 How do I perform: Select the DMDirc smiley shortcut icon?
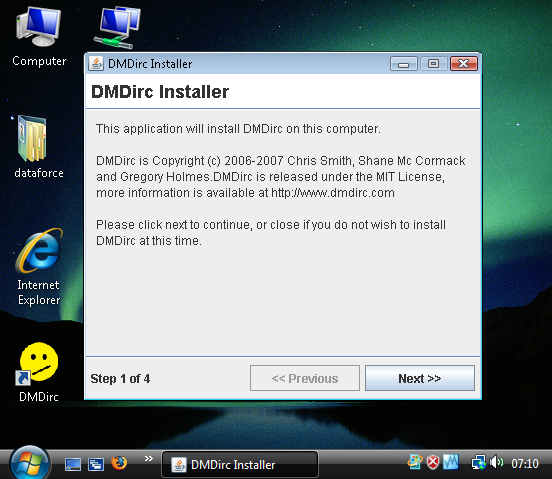(x=38, y=372)
